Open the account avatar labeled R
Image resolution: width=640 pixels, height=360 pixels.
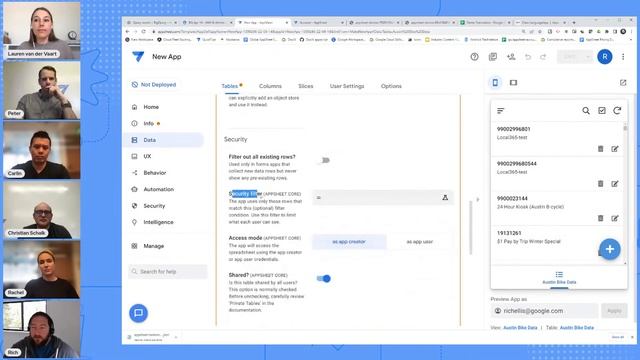click(604, 57)
